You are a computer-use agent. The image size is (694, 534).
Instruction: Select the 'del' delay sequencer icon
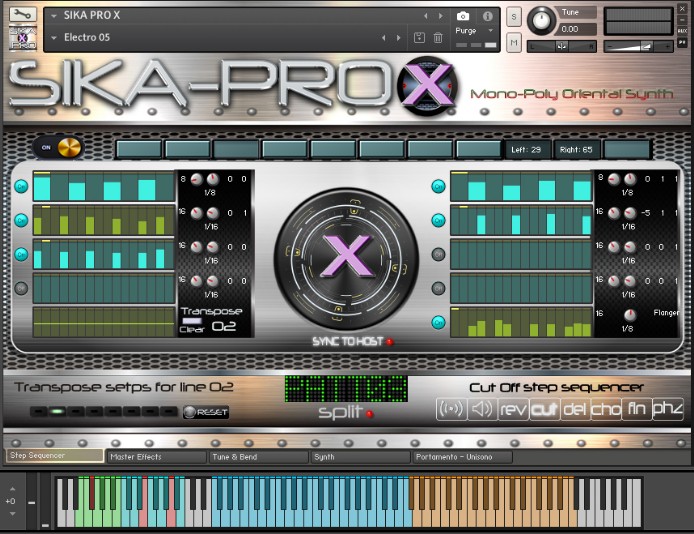click(574, 409)
